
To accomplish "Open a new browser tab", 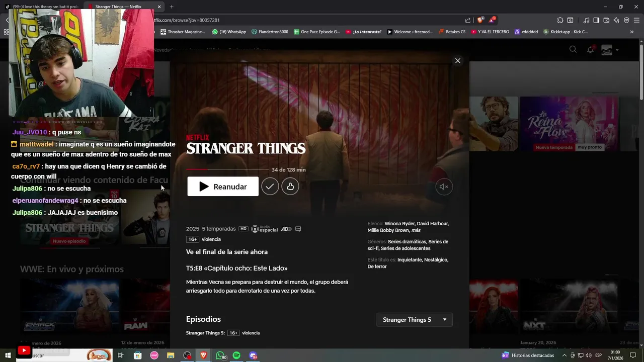I will point(172,7).
